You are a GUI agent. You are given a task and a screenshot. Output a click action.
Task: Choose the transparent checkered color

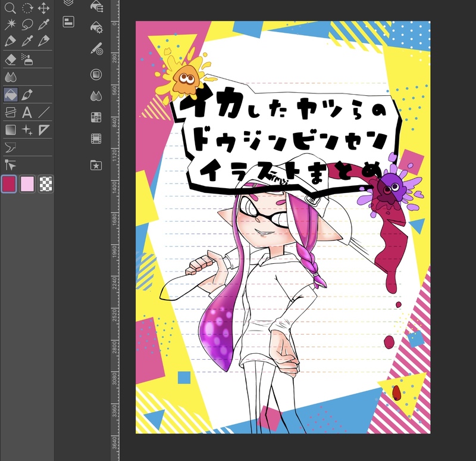coord(46,184)
